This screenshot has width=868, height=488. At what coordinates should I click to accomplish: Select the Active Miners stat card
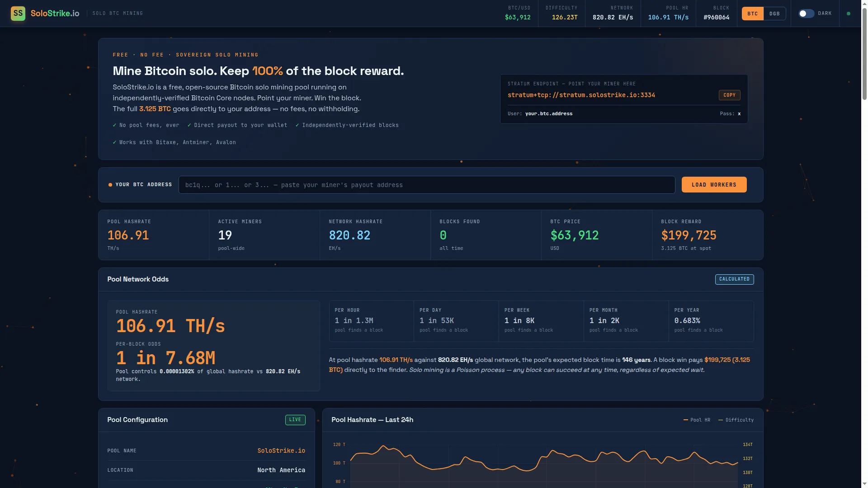(264, 235)
